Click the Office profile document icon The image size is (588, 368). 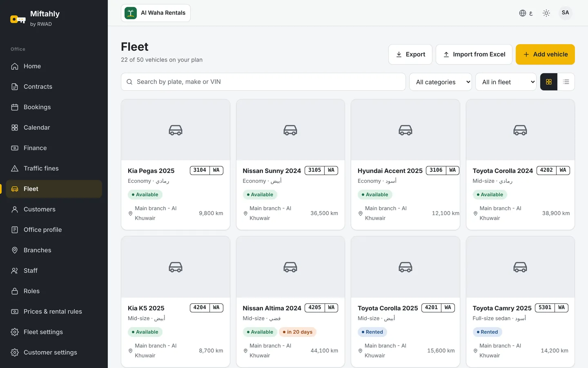(15, 230)
